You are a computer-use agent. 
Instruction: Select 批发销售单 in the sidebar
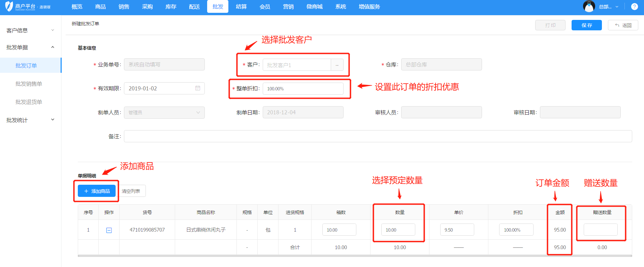pos(29,84)
